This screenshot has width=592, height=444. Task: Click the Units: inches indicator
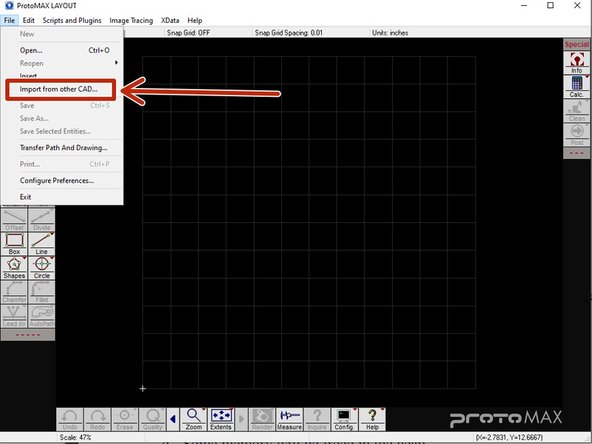[390, 33]
